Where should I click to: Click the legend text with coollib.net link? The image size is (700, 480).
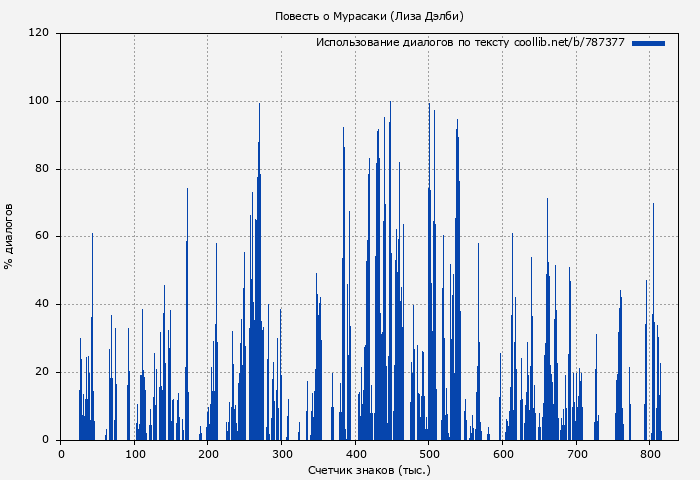pos(470,43)
